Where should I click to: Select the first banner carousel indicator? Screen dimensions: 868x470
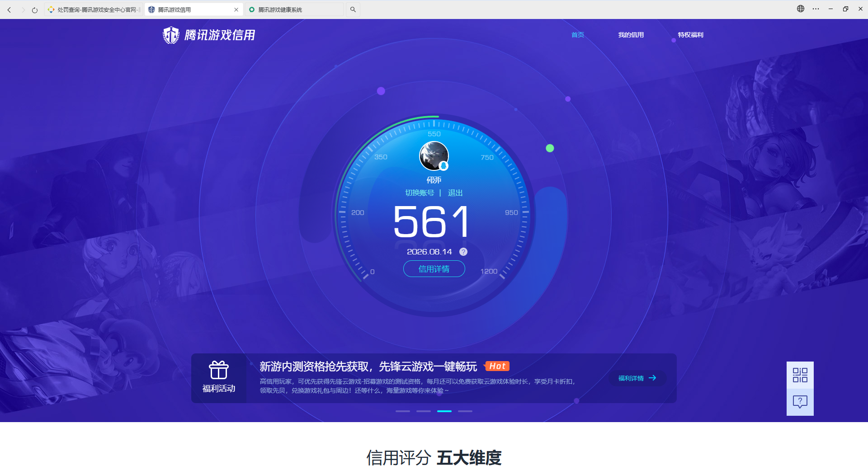403,411
